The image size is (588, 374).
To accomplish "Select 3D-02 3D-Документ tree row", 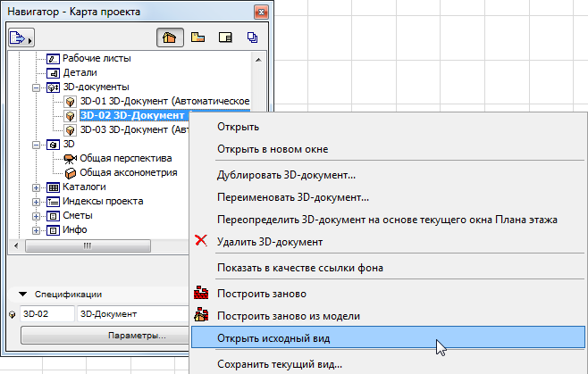I will pyautogui.click(x=134, y=115).
